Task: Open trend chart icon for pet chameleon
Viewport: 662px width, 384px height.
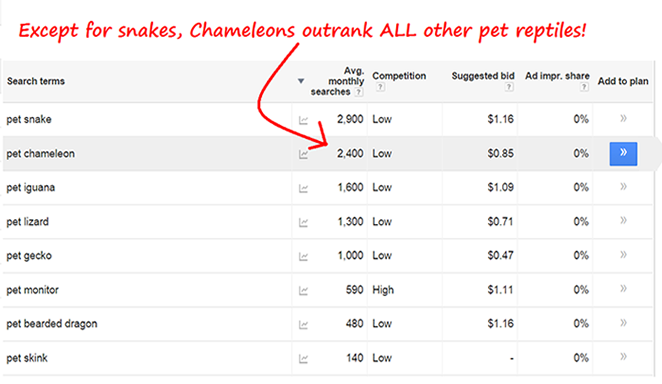Action: (303, 154)
